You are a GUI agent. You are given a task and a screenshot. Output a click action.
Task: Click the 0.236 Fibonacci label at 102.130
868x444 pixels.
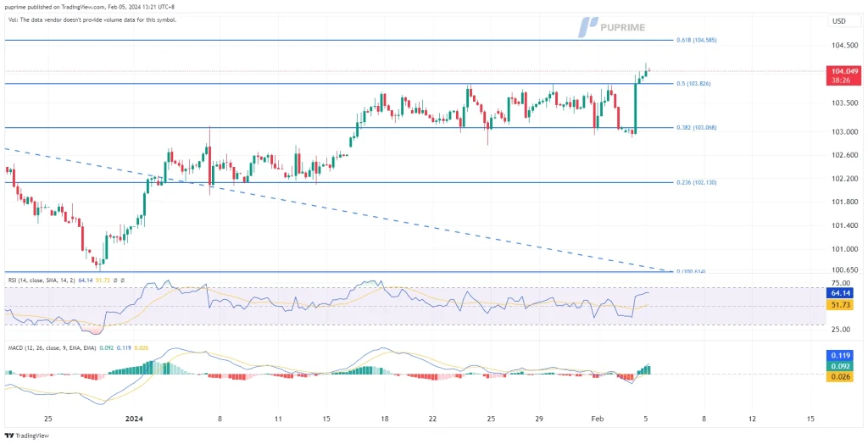point(698,182)
